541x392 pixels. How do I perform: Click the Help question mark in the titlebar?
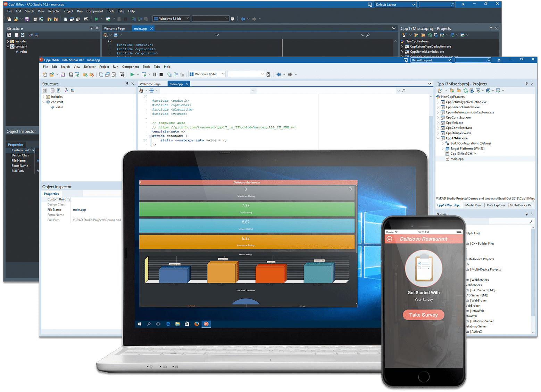[499, 60]
